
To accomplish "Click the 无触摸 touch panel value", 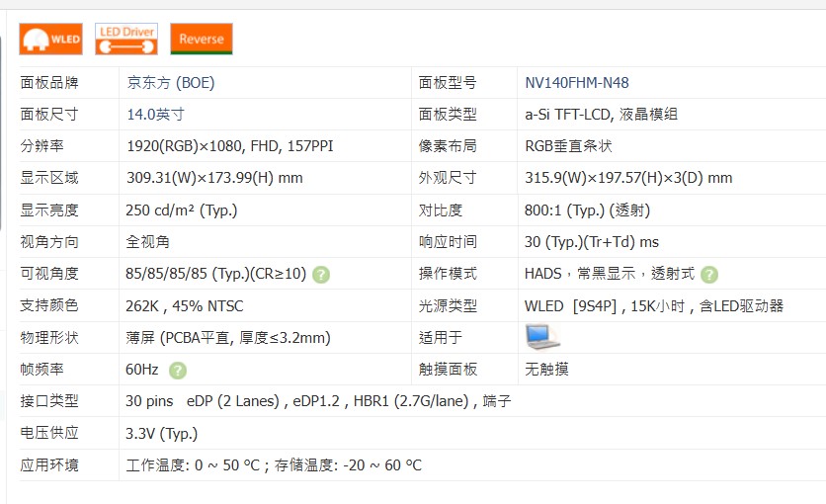I will coord(546,370).
